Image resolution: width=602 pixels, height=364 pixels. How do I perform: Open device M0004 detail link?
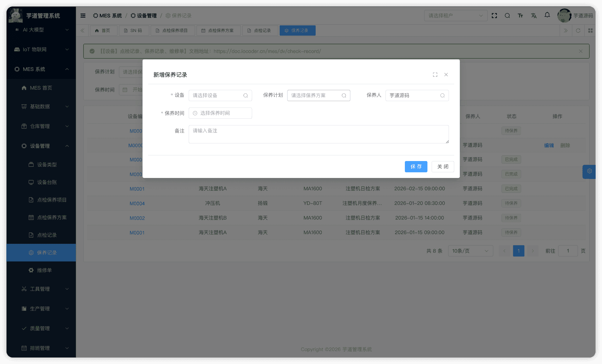(x=137, y=203)
